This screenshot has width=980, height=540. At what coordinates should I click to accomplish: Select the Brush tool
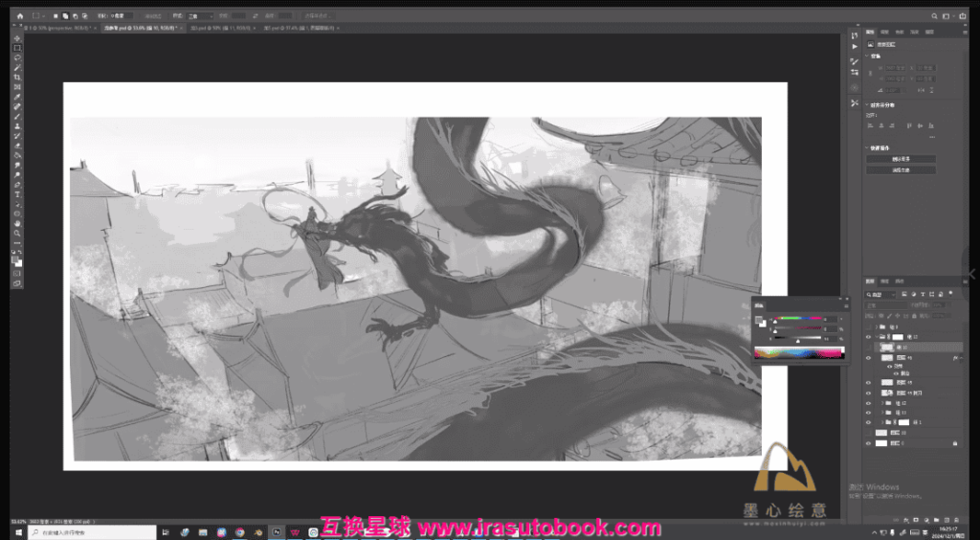point(17,116)
